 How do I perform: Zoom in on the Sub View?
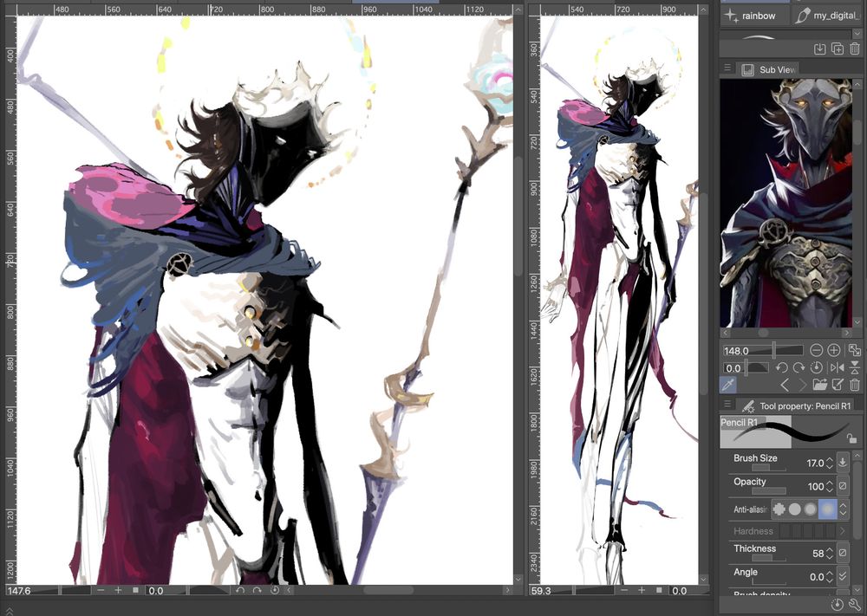point(834,350)
